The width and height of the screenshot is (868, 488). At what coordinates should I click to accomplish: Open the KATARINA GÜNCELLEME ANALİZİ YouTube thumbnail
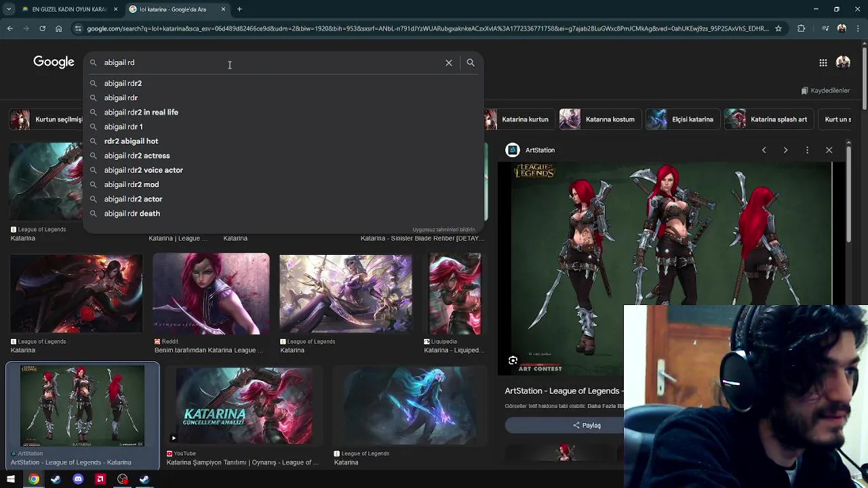(244, 406)
